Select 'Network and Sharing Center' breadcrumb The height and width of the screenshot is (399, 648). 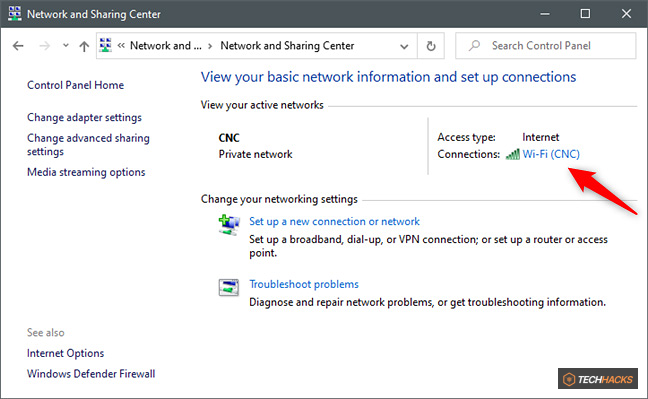[287, 45]
